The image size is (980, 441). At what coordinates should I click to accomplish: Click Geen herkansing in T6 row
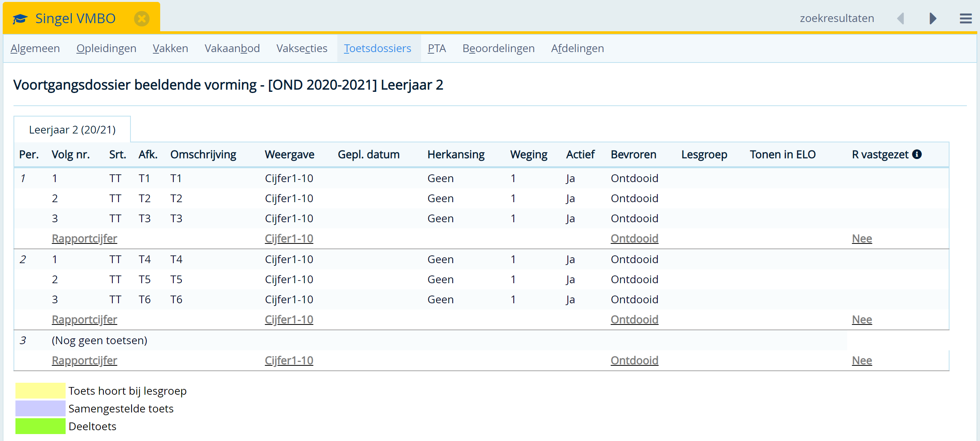point(440,299)
